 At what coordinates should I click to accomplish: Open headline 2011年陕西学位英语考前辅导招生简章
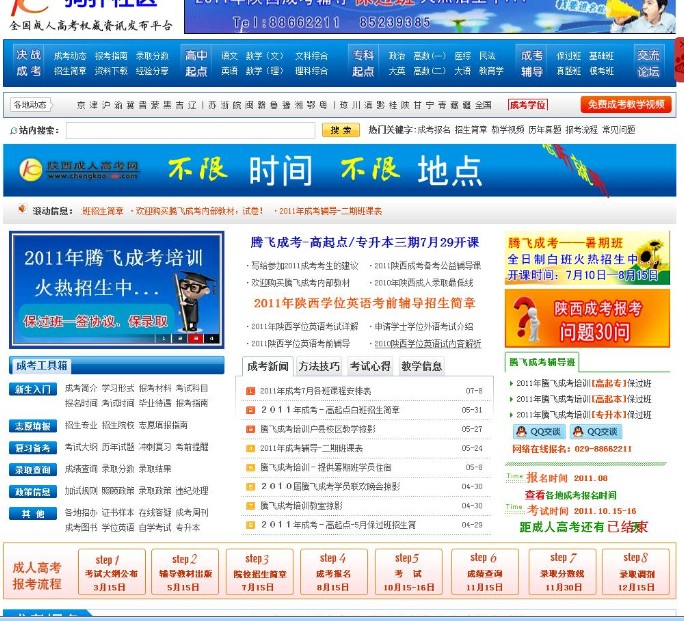(x=365, y=303)
